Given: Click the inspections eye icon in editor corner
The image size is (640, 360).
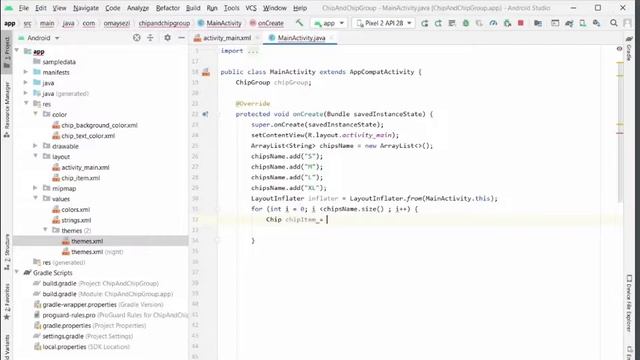Looking at the screenshot, I should coord(619,49).
